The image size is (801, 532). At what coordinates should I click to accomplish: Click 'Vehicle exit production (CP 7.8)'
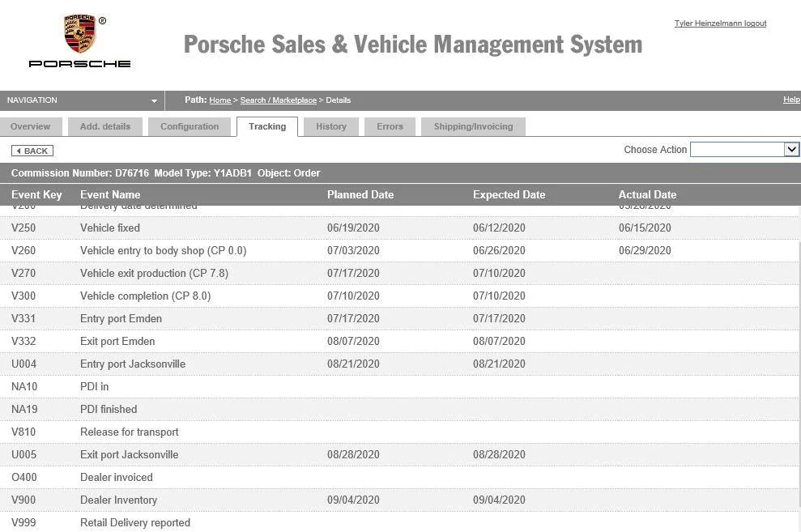tap(154, 273)
